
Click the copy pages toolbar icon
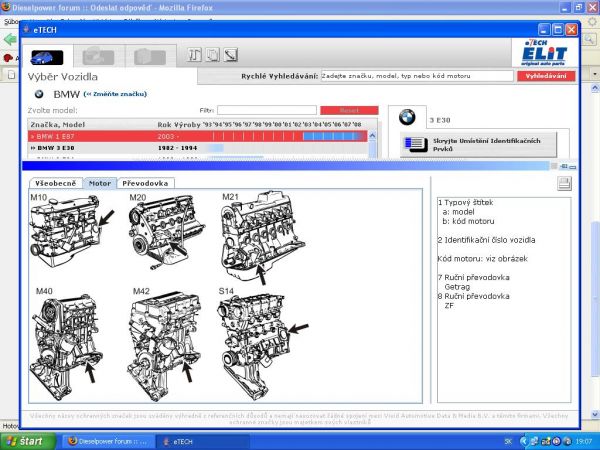[x=213, y=55]
